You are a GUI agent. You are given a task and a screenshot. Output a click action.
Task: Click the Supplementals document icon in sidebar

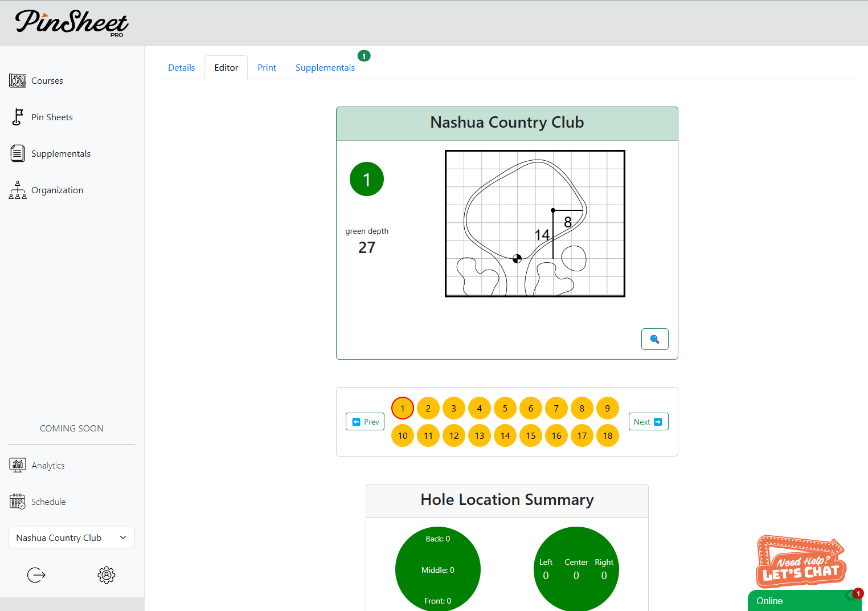[18, 153]
